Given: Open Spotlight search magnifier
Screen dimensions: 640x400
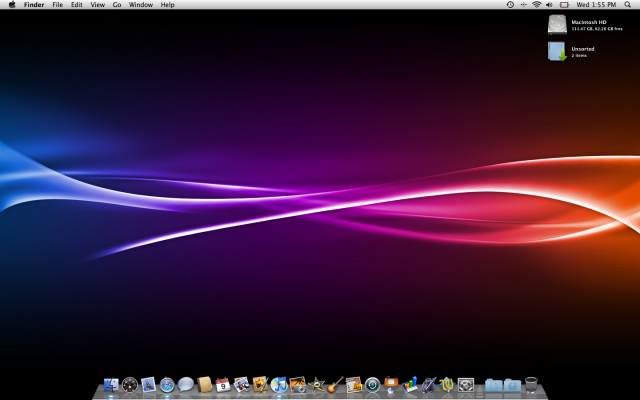Looking at the screenshot, I should tap(628, 5).
